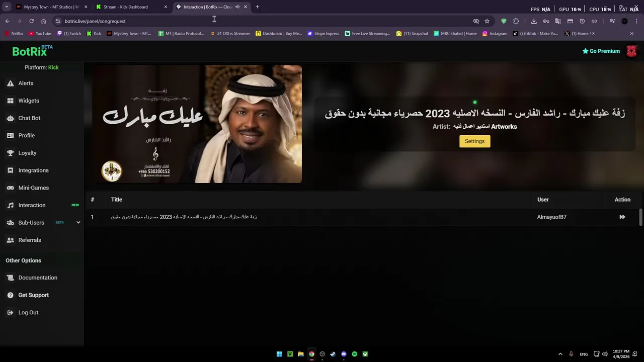Open the YouTube bookmark

(40, 34)
